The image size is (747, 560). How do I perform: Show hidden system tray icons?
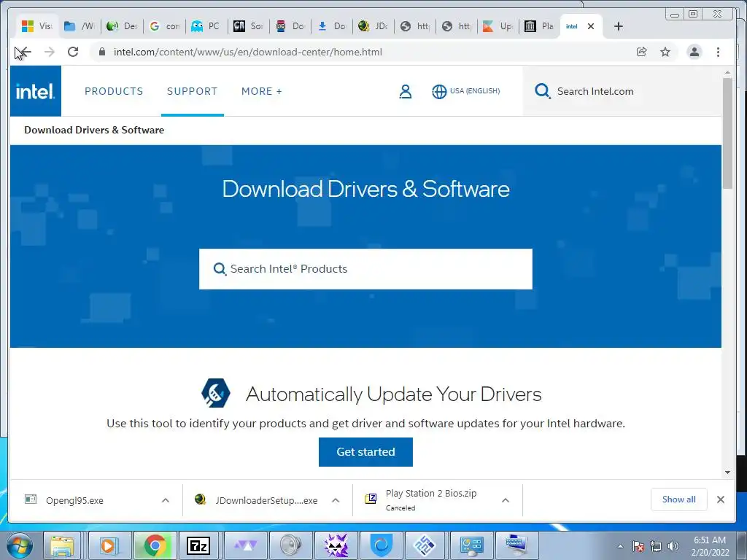pos(620,547)
